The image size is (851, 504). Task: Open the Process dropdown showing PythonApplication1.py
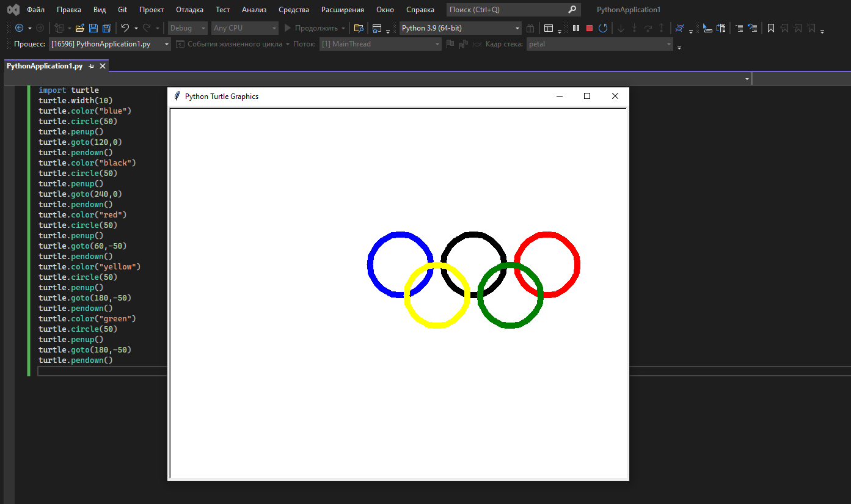click(x=110, y=44)
